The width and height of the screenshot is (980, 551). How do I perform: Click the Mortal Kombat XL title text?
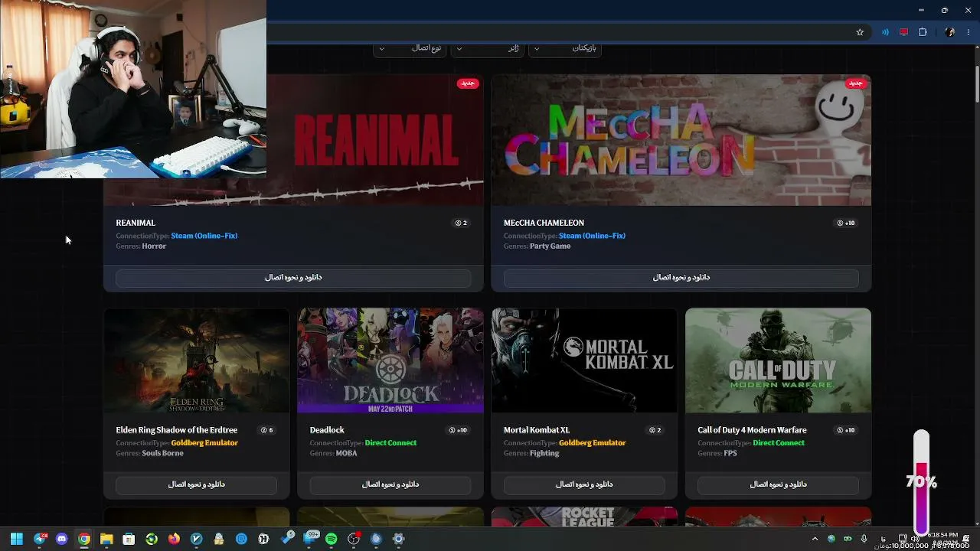tap(537, 430)
